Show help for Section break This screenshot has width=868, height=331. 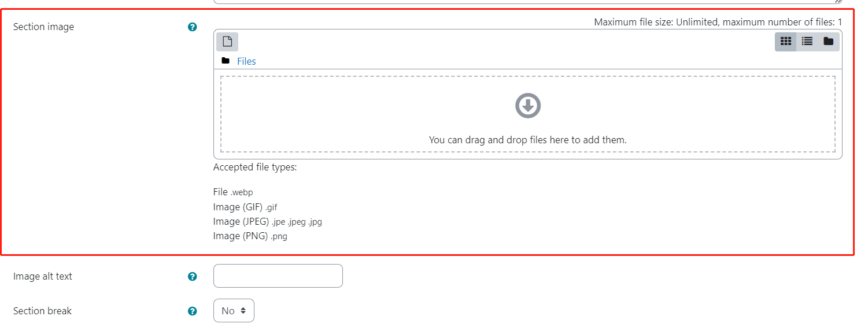tap(193, 311)
